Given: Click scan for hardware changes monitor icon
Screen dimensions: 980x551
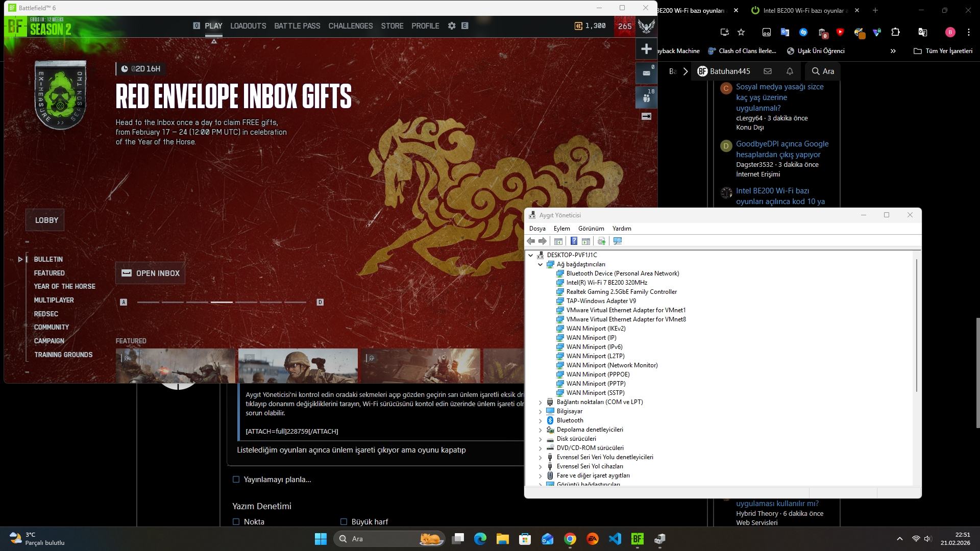Looking at the screenshot, I should 618,241.
